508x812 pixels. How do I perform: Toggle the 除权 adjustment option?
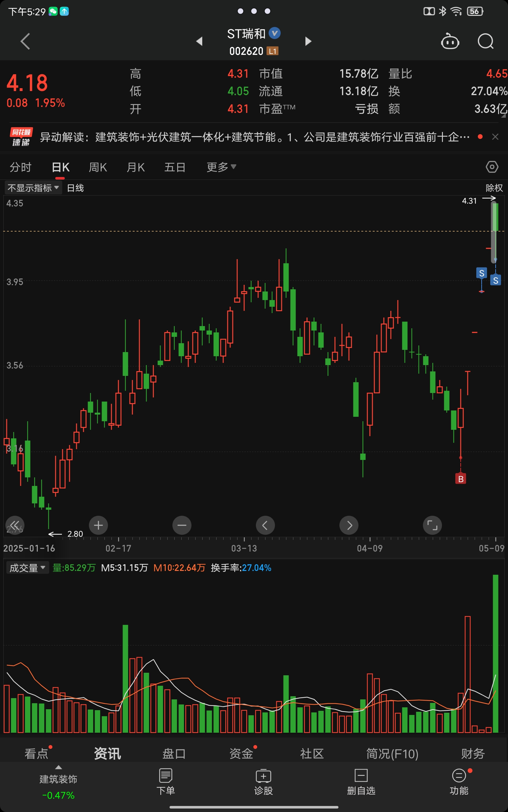pyautogui.click(x=494, y=188)
